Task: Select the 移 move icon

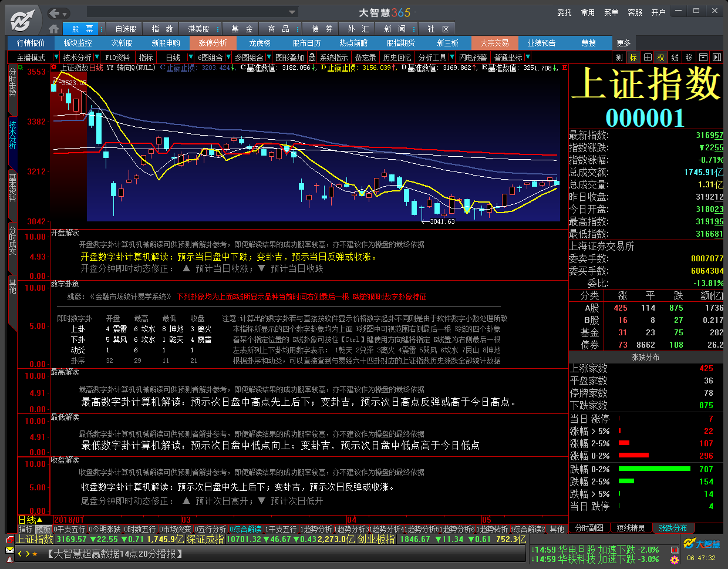Action: coord(689,58)
